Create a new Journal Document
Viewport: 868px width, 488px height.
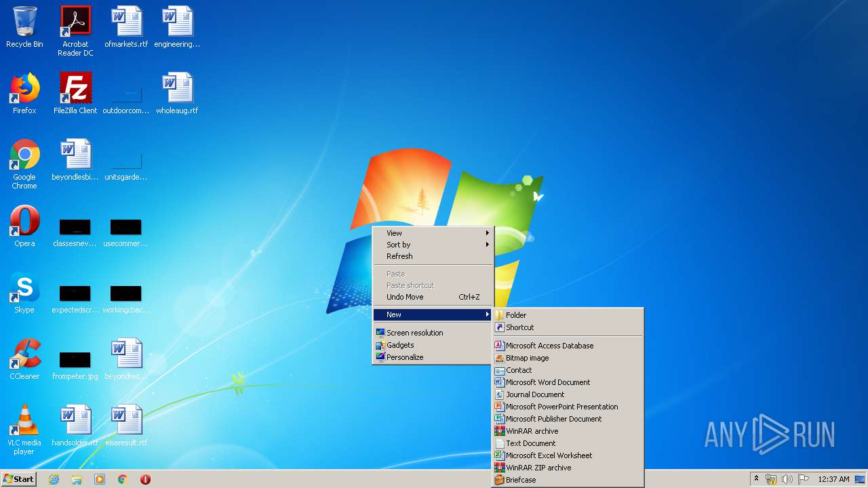pyautogui.click(x=568, y=394)
